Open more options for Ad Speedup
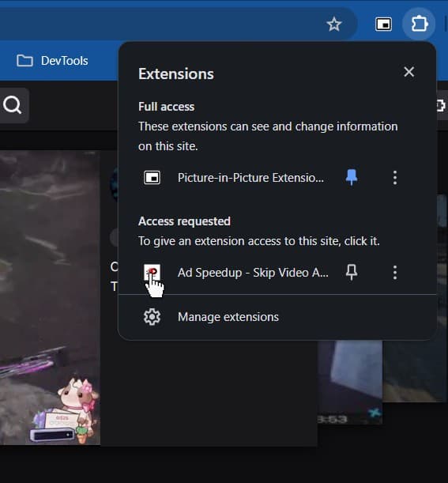 [395, 272]
